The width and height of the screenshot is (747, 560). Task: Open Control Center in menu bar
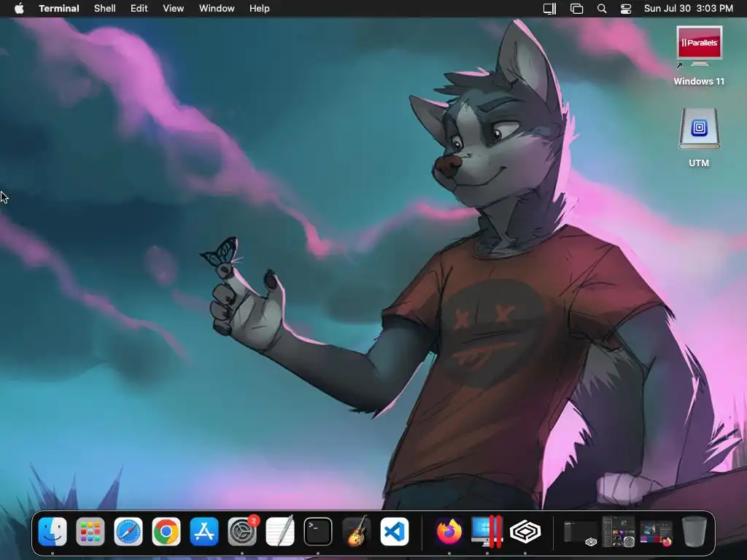625,9
